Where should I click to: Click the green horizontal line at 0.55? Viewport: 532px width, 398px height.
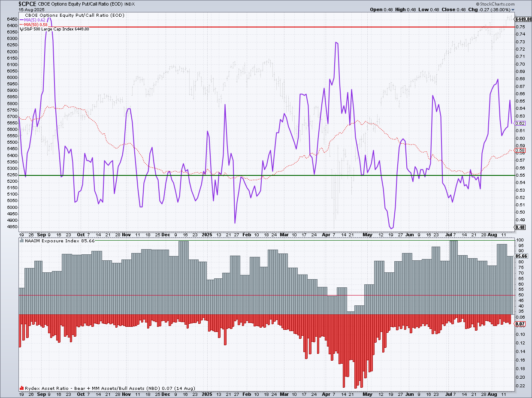click(x=266, y=175)
